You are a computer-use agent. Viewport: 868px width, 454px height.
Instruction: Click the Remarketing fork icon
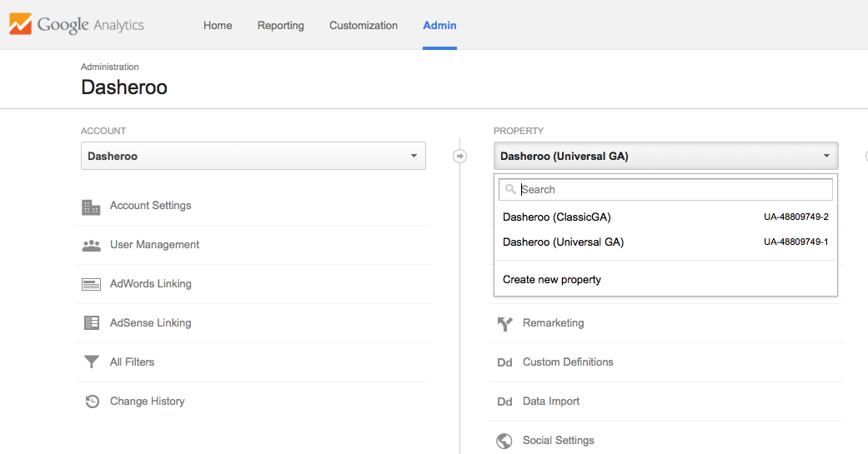coord(504,323)
